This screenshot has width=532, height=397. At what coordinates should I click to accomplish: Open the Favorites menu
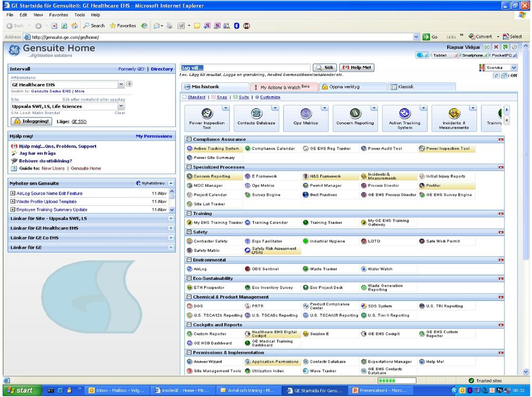[x=58, y=15]
